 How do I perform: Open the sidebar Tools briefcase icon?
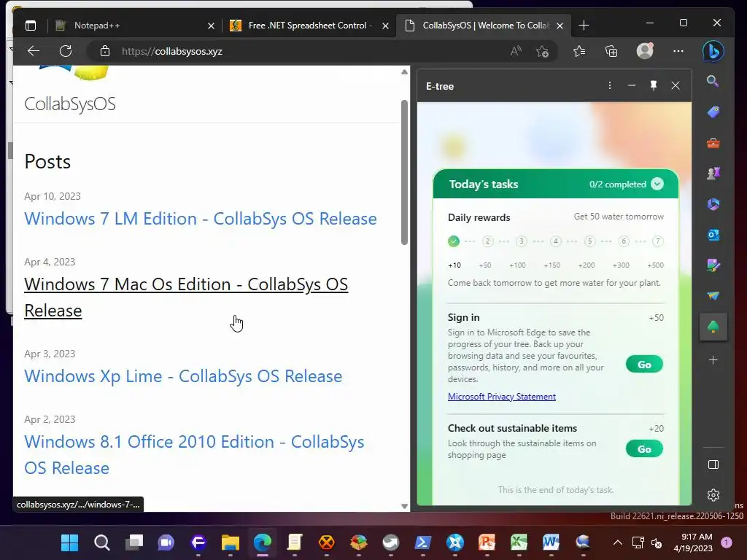(713, 143)
